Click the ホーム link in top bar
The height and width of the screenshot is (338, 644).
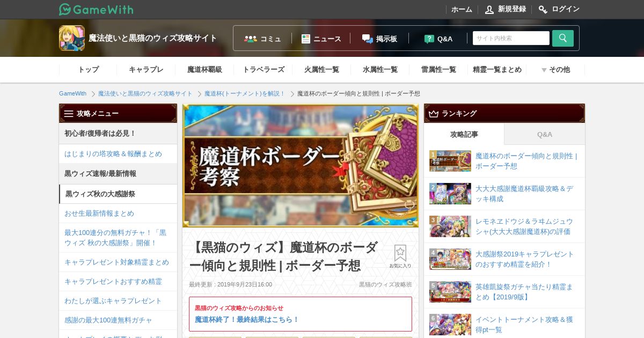point(462,10)
